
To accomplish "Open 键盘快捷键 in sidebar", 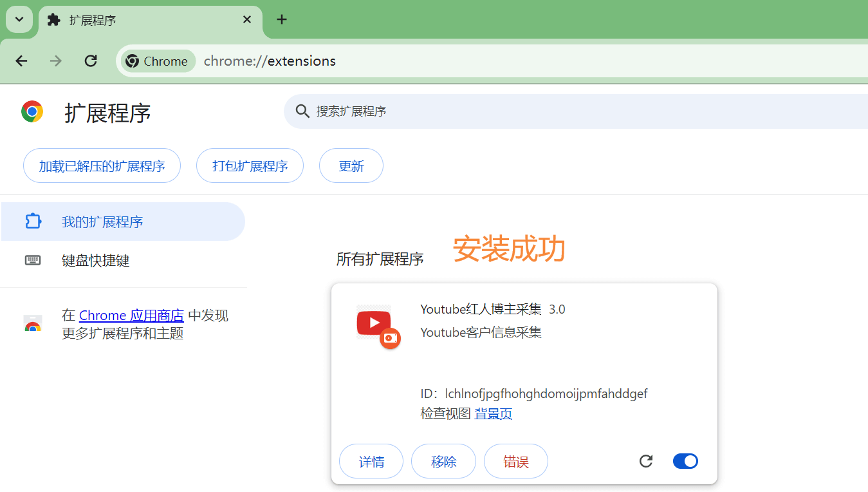I will (x=123, y=260).
